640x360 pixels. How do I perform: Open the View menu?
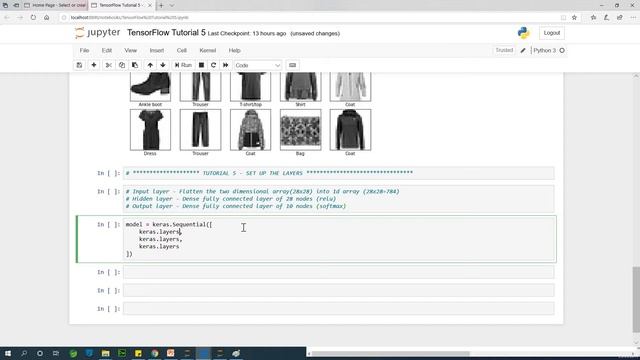click(x=131, y=51)
